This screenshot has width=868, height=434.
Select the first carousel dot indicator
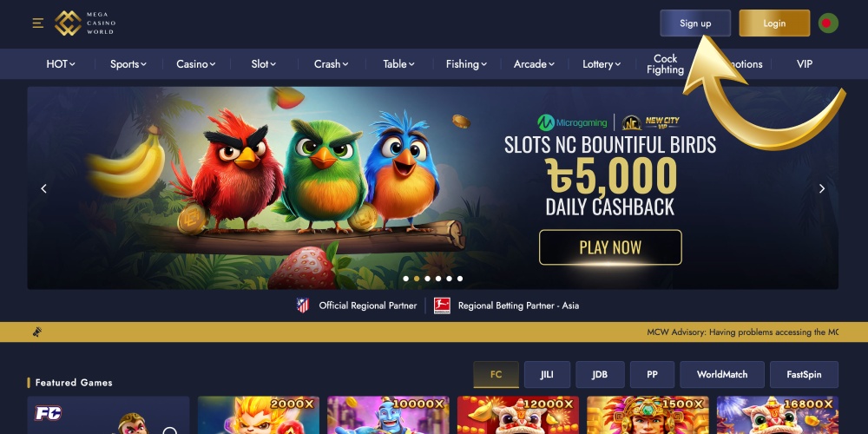[405, 279]
